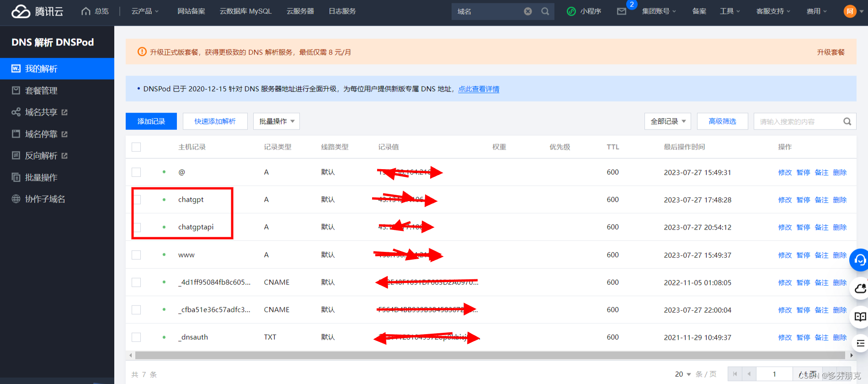Click the 快速添加解析 button

215,121
